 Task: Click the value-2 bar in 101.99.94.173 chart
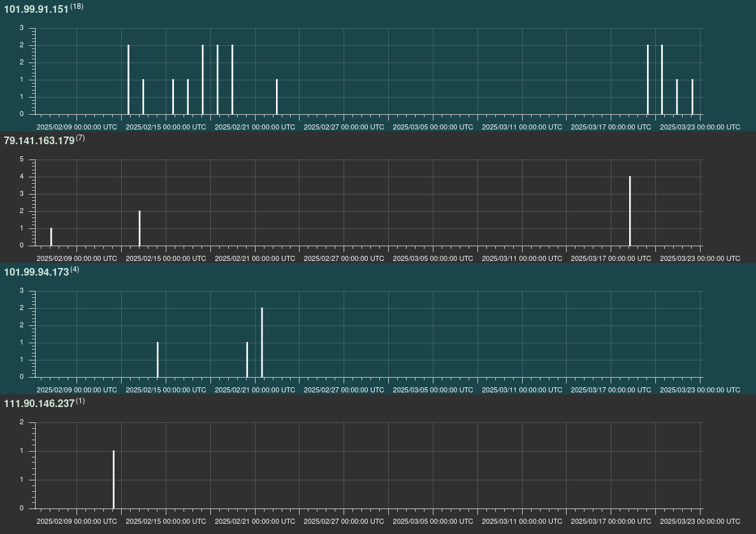pyautogui.click(x=261, y=341)
